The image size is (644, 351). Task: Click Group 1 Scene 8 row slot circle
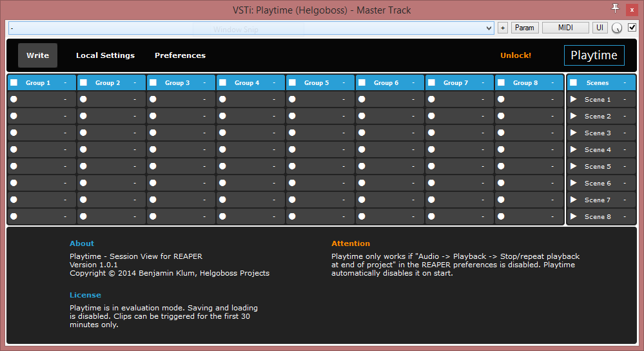[x=14, y=216]
